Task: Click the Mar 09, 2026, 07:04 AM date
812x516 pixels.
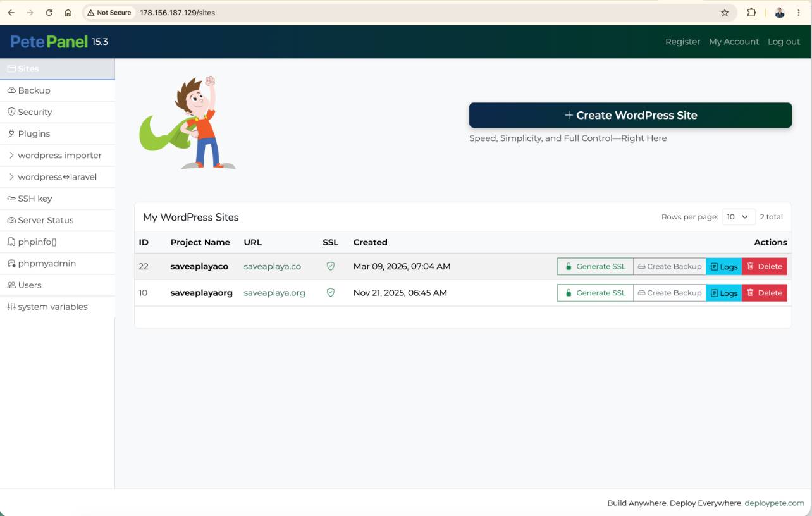Action: tap(402, 266)
